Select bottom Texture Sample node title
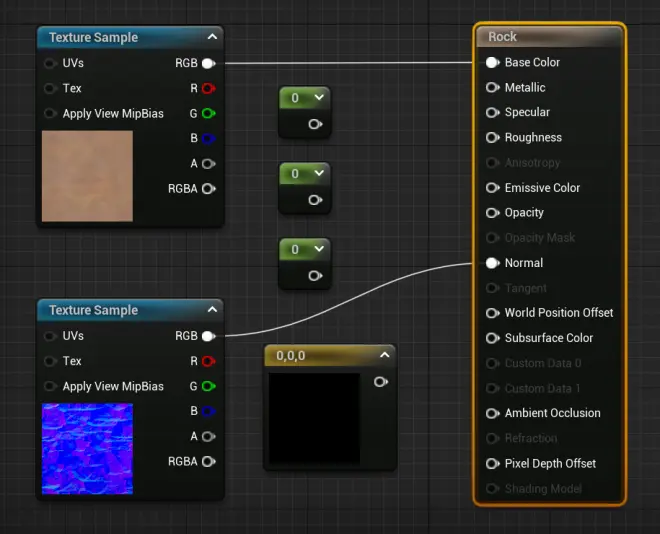The height and width of the screenshot is (534, 660). click(x=93, y=310)
